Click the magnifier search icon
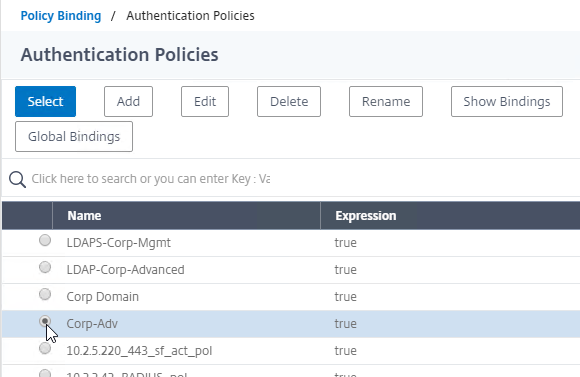580x377 pixels. (17, 179)
